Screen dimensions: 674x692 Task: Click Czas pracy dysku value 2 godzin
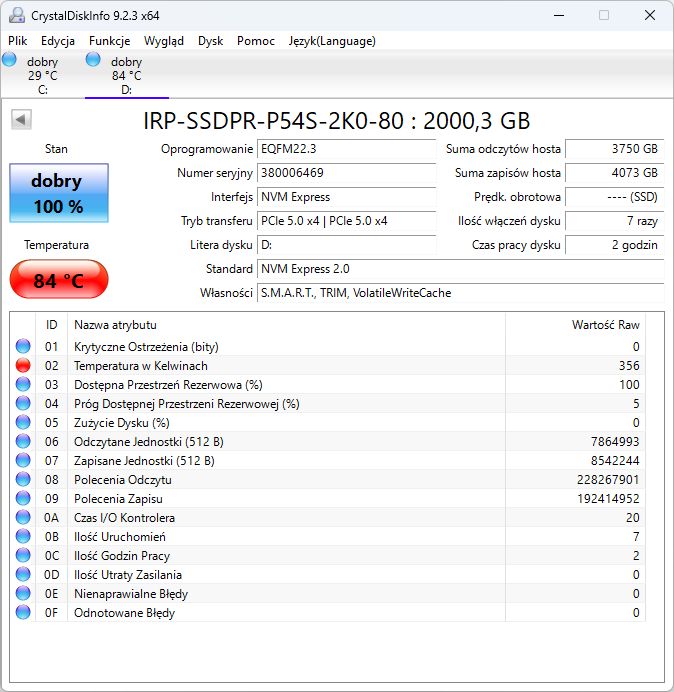coord(614,244)
